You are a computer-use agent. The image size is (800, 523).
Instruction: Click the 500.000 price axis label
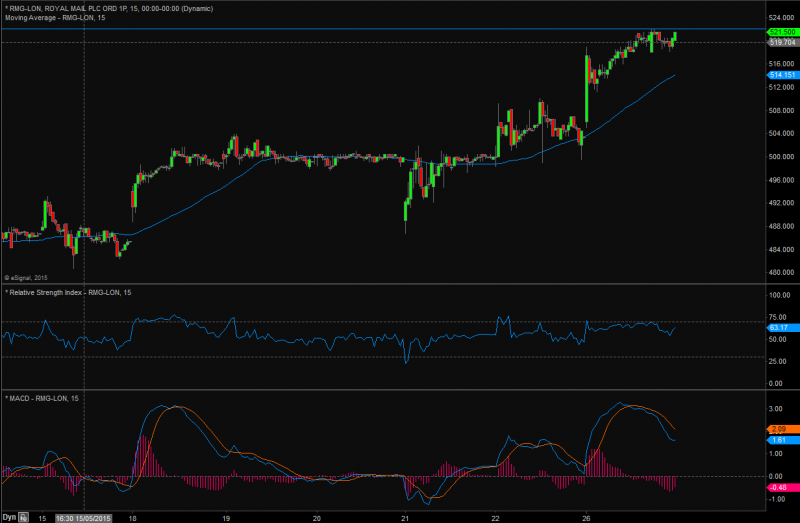tap(781, 157)
